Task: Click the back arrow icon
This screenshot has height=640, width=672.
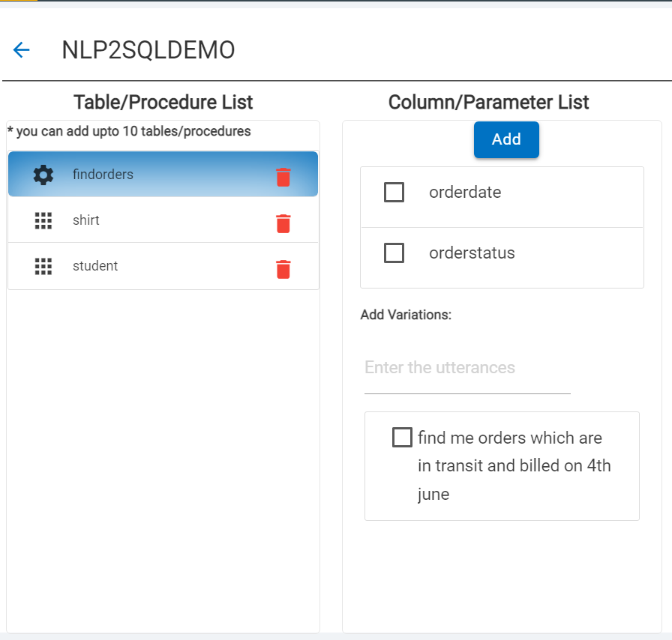Action: point(21,50)
